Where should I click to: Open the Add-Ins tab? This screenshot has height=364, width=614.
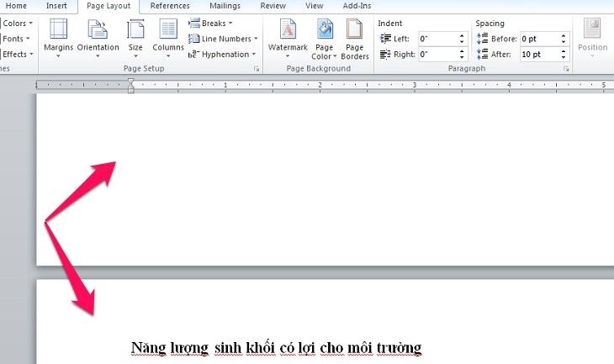point(357,6)
